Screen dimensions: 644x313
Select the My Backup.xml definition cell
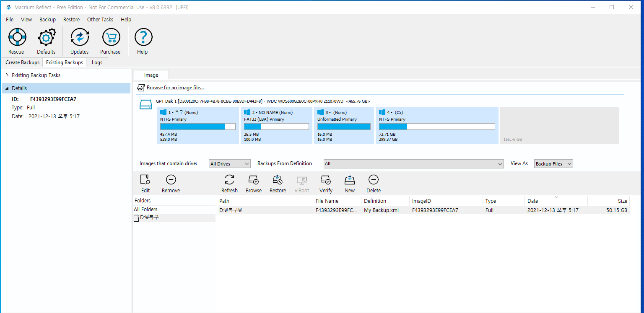pyautogui.click(x=381, y=210)
